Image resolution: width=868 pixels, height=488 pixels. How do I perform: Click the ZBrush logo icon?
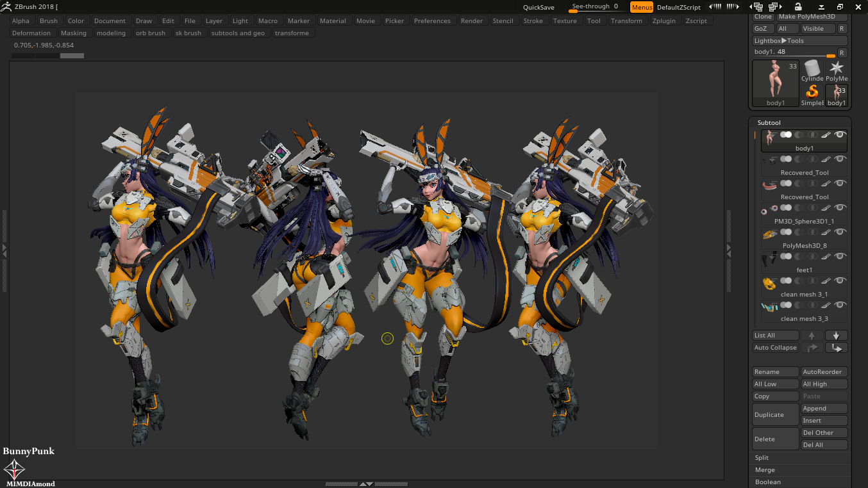6,7
